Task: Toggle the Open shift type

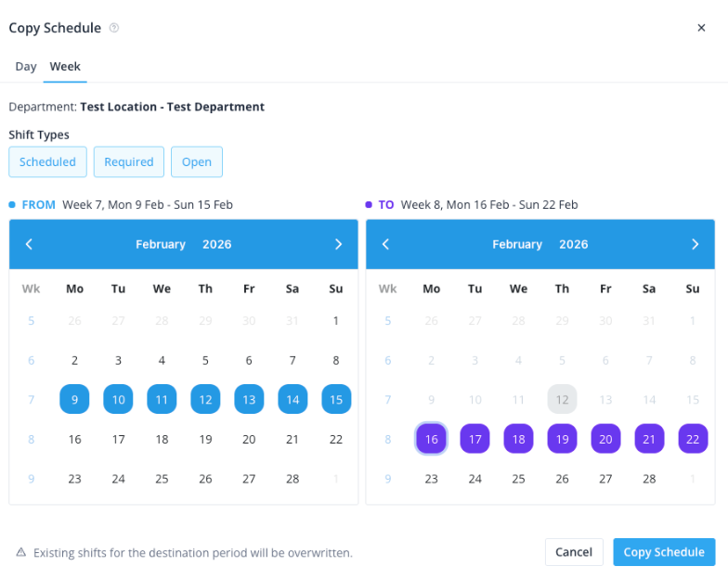Action: pyautogui.click(x=197, y=161)
